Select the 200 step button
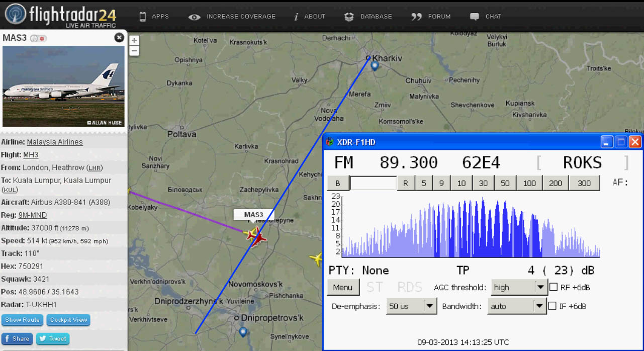 556,184
